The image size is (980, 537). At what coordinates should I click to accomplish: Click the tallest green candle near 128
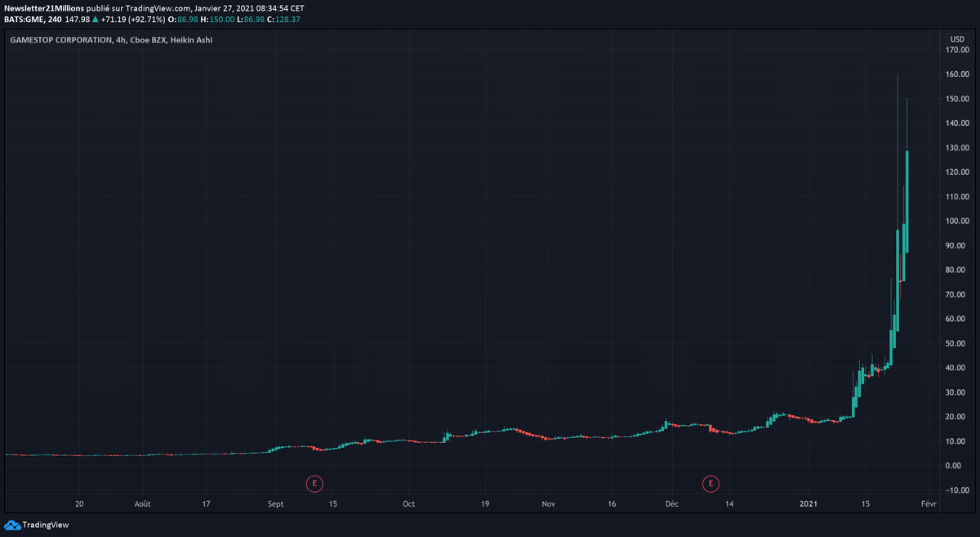(x=907, y=201)
